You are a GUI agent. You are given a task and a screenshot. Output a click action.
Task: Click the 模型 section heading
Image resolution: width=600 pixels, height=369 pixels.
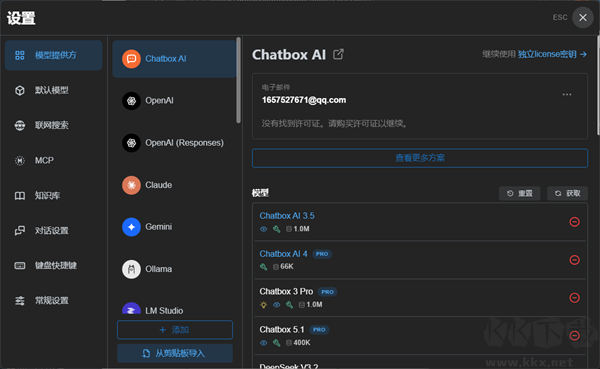click(261, 193)
